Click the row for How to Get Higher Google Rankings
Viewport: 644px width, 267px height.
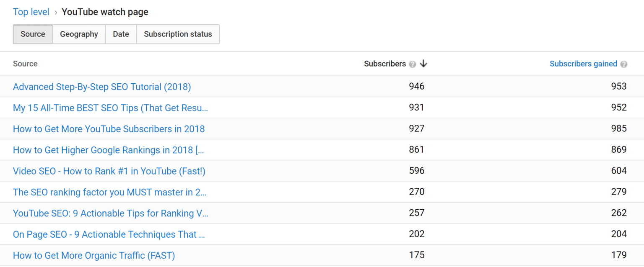pyautogui.click(x=108, y=150)
